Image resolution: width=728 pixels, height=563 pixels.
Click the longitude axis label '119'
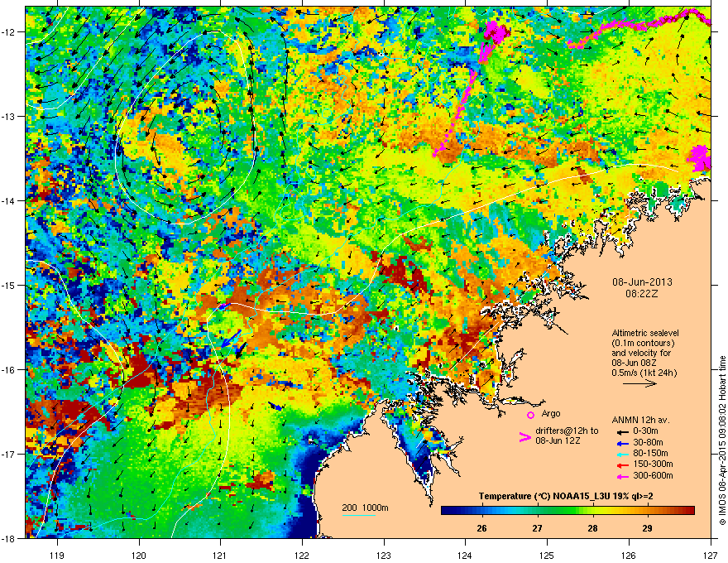pos(57,555)
